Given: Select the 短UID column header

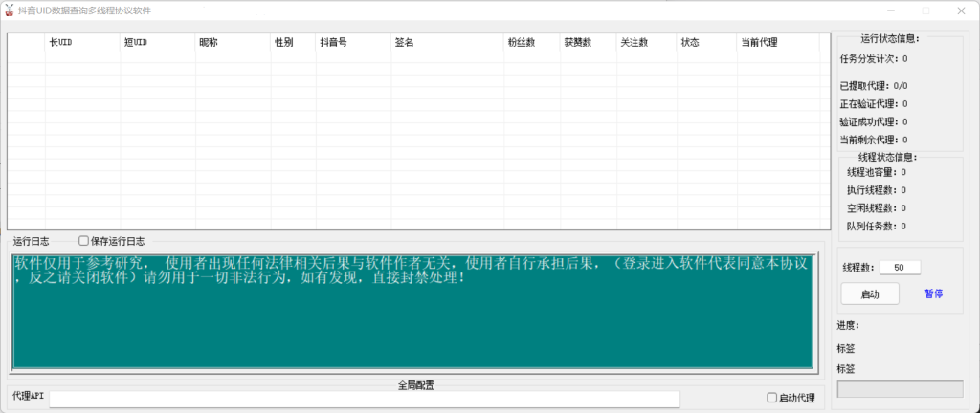Looking at the screenshot, I should (157, 43).
